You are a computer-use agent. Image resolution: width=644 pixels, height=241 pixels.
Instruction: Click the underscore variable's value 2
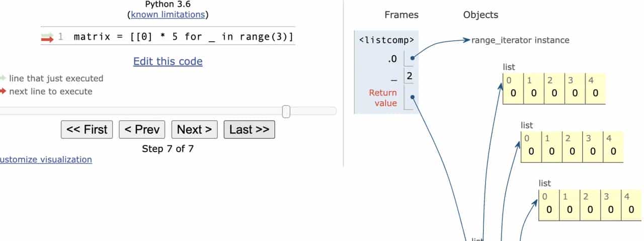coord(410,76)
